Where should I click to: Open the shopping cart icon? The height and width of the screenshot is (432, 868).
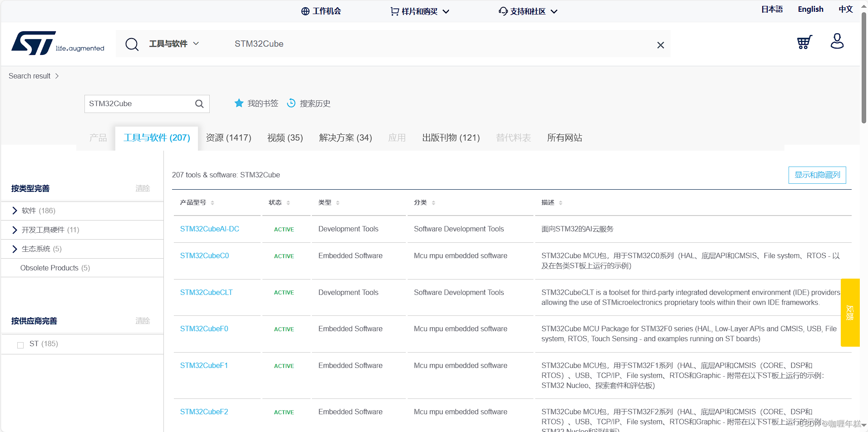(804, 42)
